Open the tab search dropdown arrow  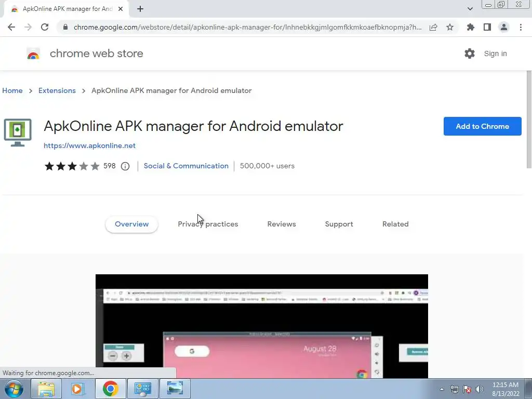coord(470,9)
